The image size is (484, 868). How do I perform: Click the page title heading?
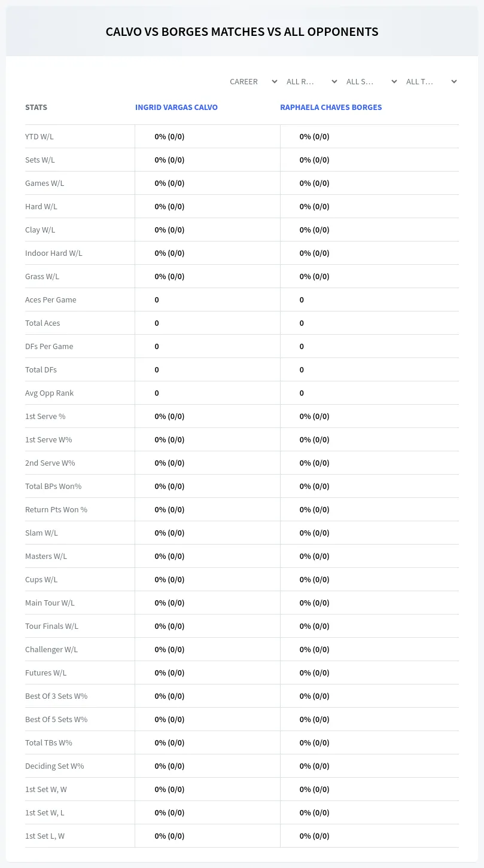242,32
